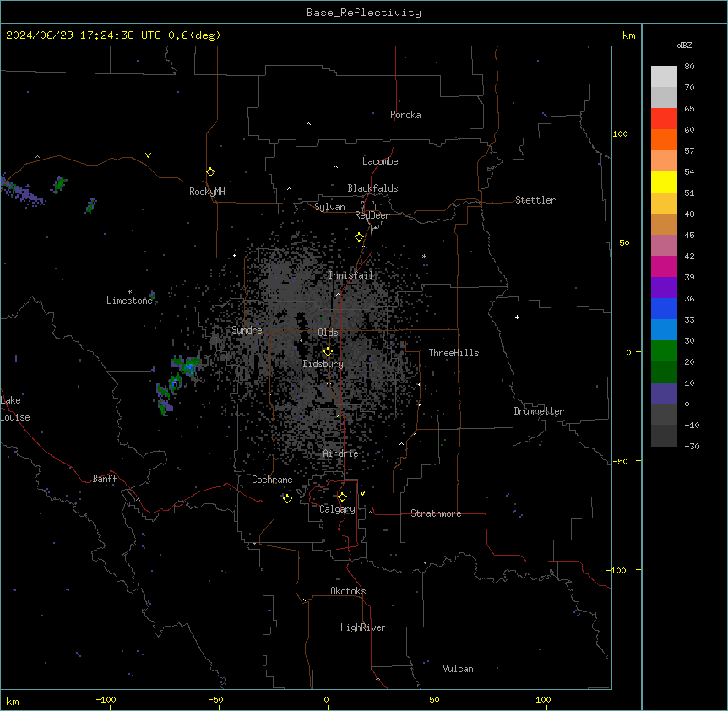The height and width of the screenshot is (711, 728).
Task: Click the Vulcan label
Action: click(459, 669)
